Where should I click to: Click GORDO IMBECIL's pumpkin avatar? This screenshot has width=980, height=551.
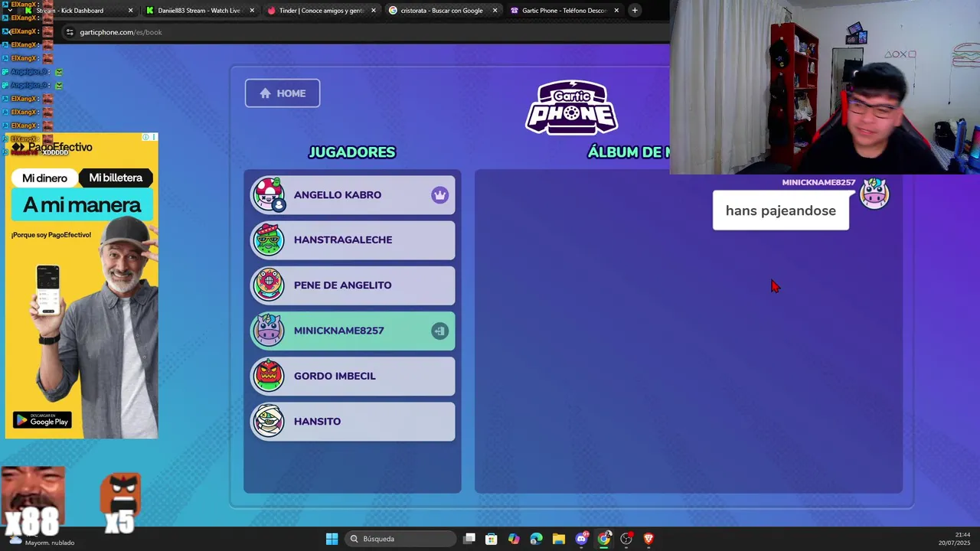(x=269, y=376)
